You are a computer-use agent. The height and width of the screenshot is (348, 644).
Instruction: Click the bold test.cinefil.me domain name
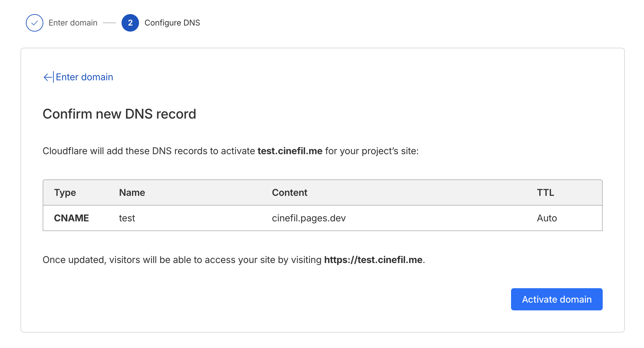[290, 151]
